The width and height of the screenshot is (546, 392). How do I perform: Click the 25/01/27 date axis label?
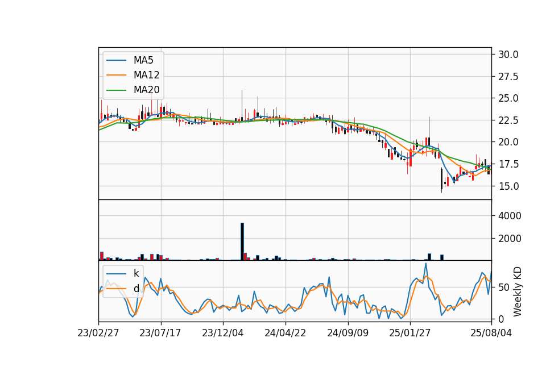410,333
